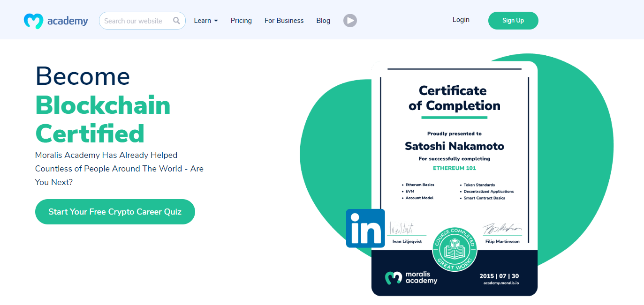Screen dimensions: 644x305
Task: Open the Pricing page
Action: coord(241,21)
